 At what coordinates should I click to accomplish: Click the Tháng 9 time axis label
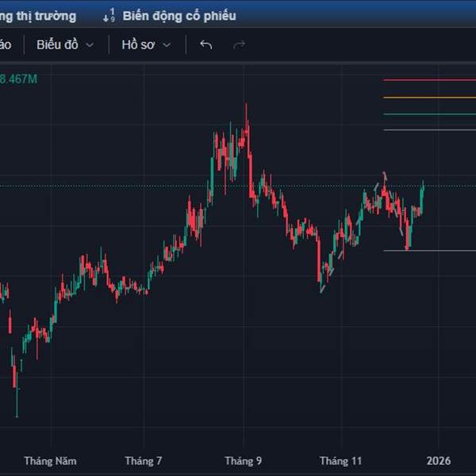243,461
